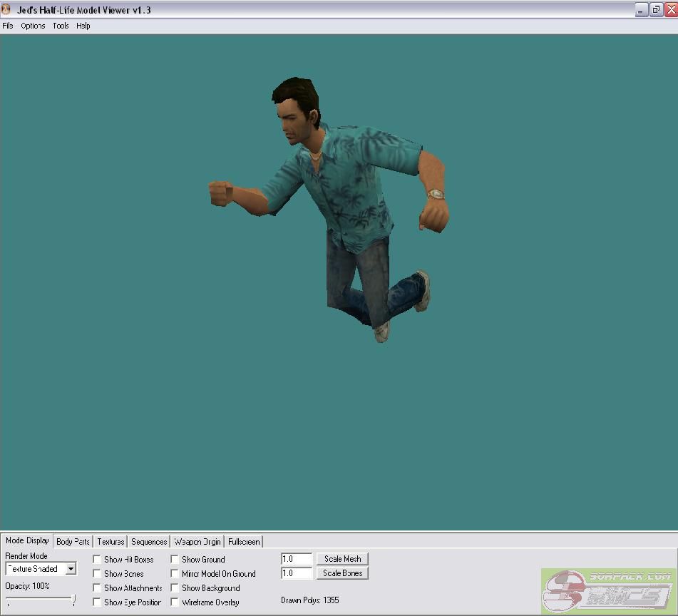
Task: Open the Options menu
Action: 33,26
